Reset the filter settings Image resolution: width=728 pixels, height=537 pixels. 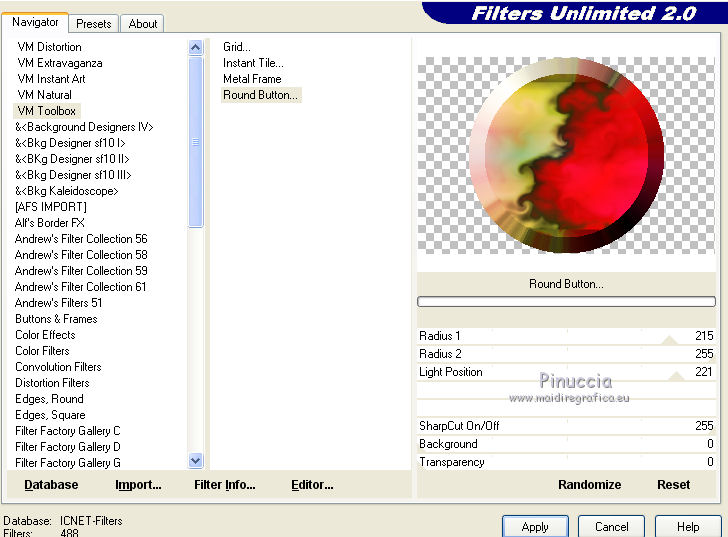673,485
